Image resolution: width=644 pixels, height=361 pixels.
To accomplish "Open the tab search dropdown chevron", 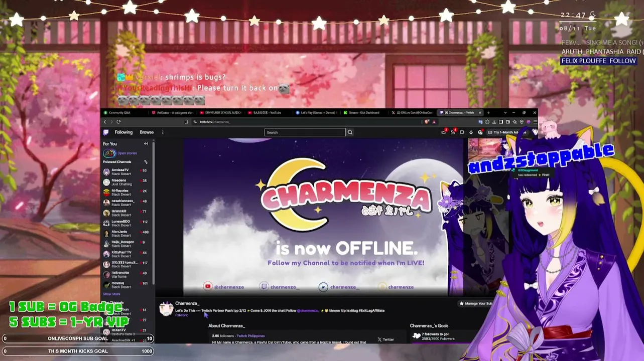I will pos(505,113).
